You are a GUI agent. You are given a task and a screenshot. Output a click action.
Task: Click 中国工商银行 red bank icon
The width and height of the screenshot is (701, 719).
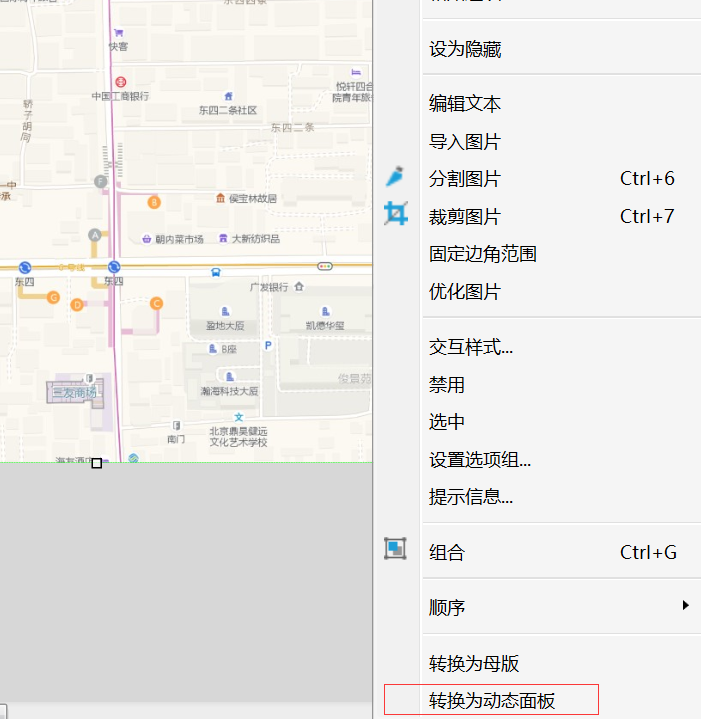(121, 82)
